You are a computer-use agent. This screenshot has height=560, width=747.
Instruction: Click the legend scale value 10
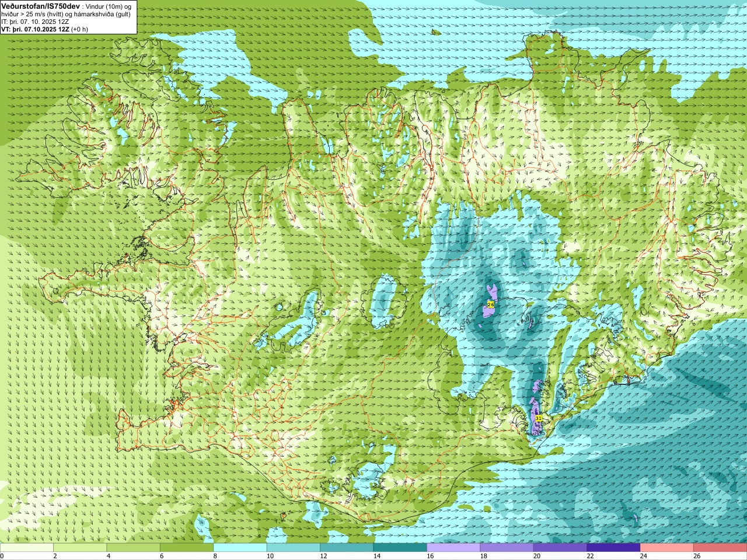coord(270,556)
